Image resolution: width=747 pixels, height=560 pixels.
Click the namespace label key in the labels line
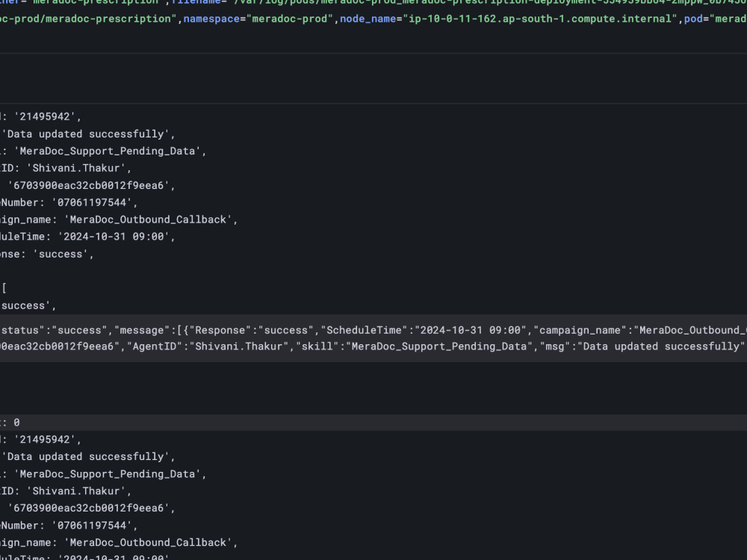pos(211,19)
